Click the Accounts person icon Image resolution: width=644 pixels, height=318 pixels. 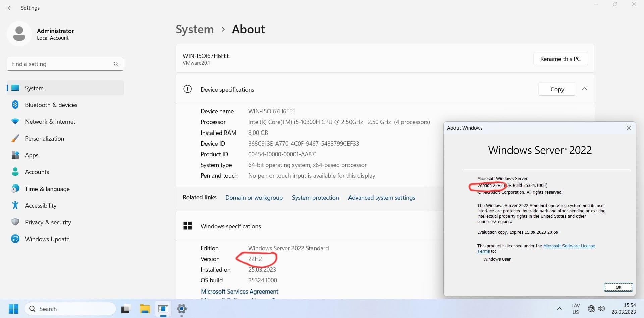coord(15,172)
